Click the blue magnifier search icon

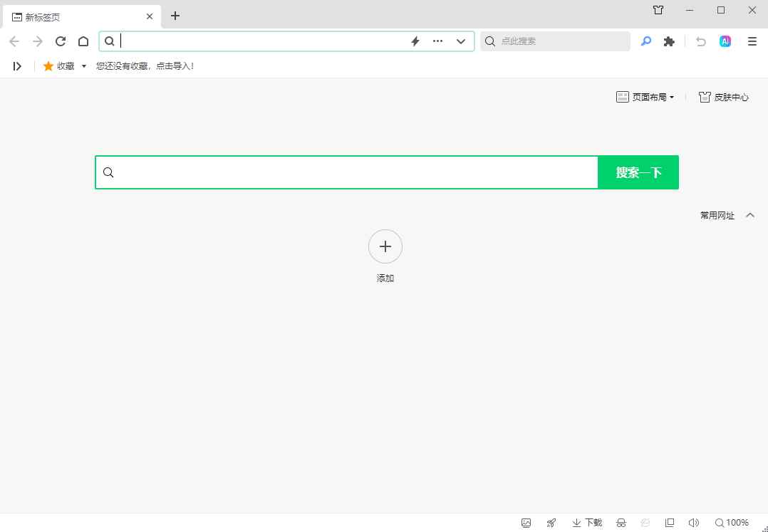(645, 41)
